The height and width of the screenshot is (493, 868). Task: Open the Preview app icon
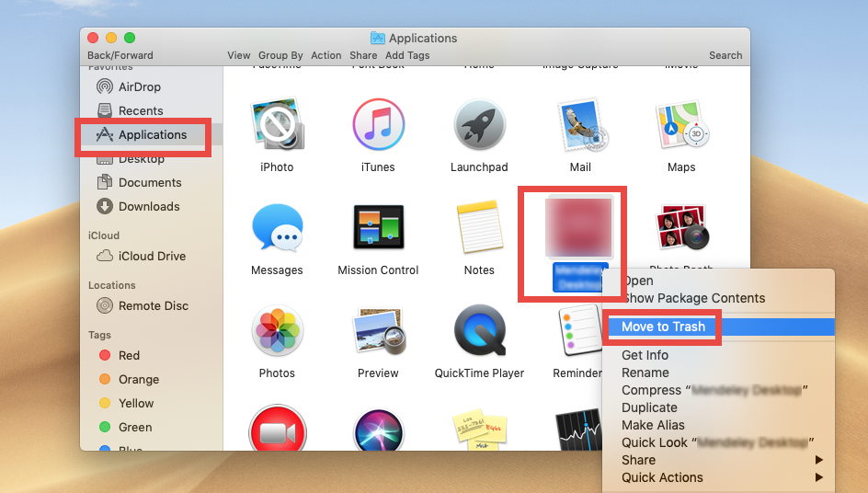[378, 332]
